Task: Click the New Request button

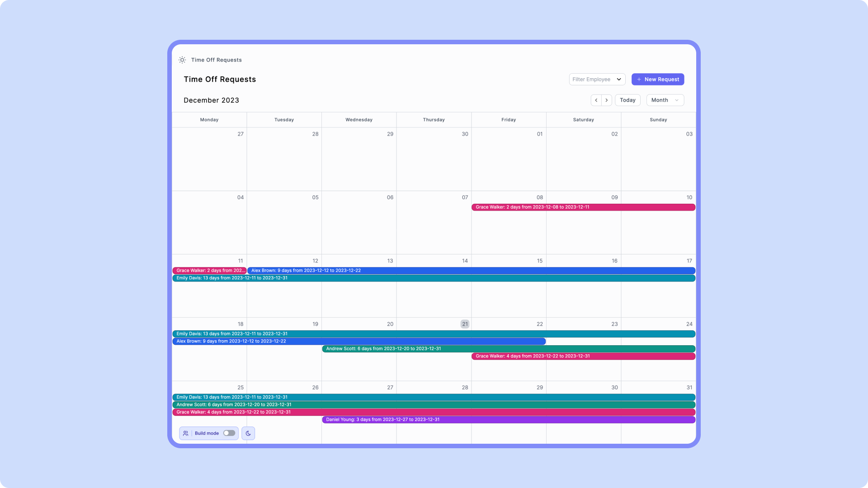Action: click(658, 79)
